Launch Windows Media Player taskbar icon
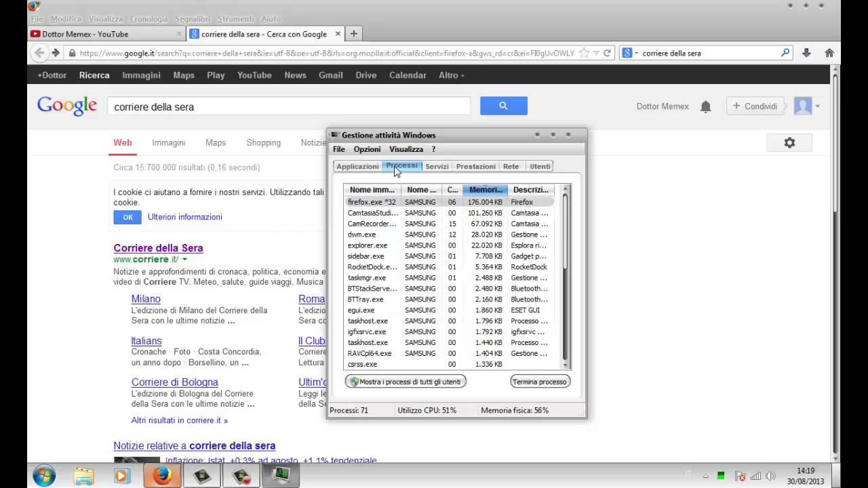The image size is (868, 488). 122,476
